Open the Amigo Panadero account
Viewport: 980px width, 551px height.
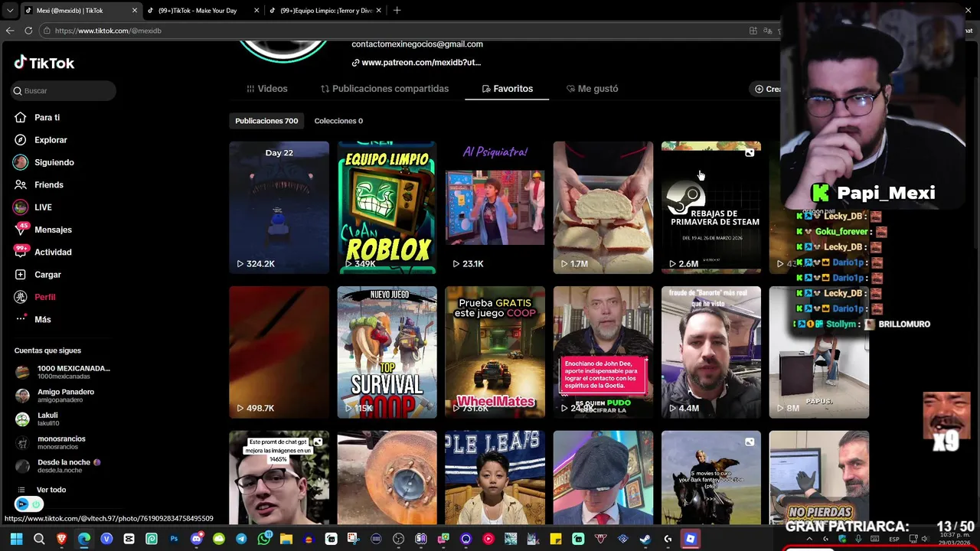click(x=54, y=396)
